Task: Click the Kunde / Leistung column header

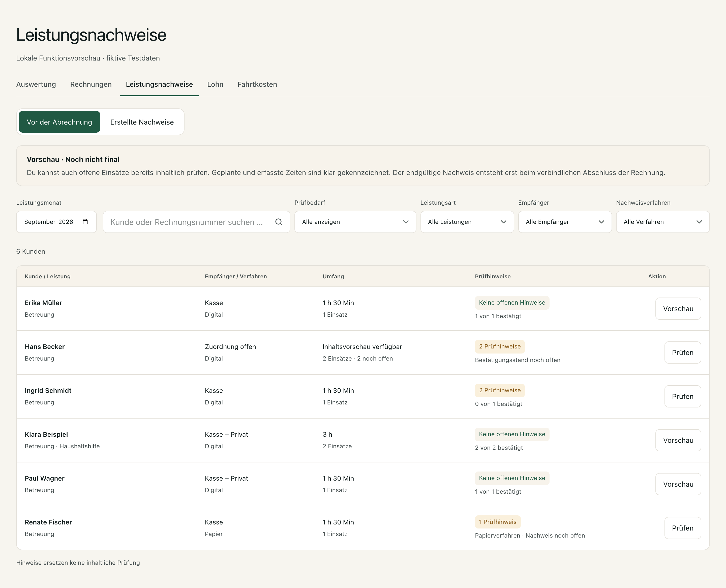Action: tap(48, 276)
